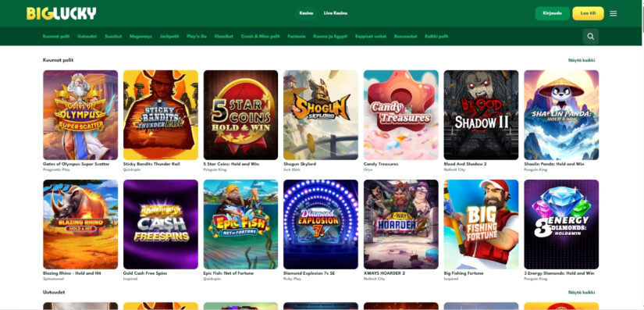Screen dimensions: 644x310
Task: Click 'Gold Cash Free Spins' title text
Action: [x=145, y=273]
